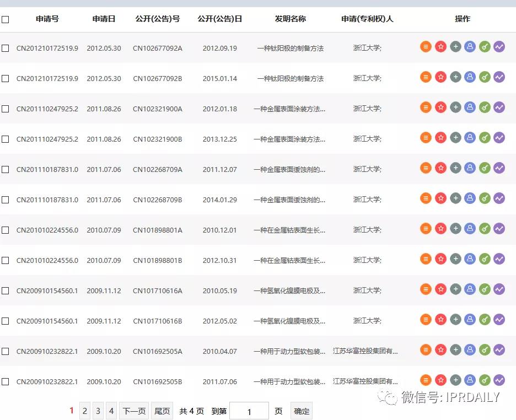Click green key-shaped icon for CN102321900A
The width and height of the screenshot is (516, 420).
click(485, 107)
